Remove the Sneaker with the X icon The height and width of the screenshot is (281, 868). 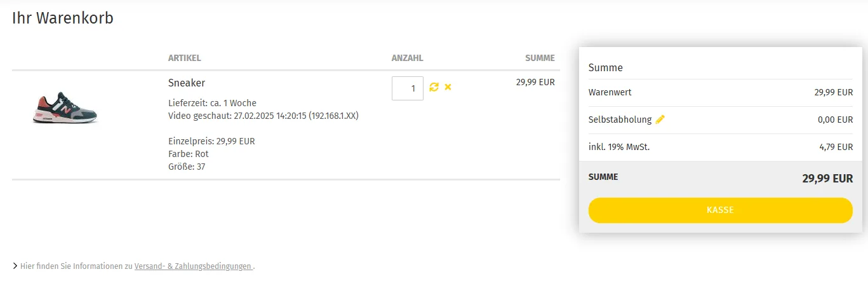point(448,87)
